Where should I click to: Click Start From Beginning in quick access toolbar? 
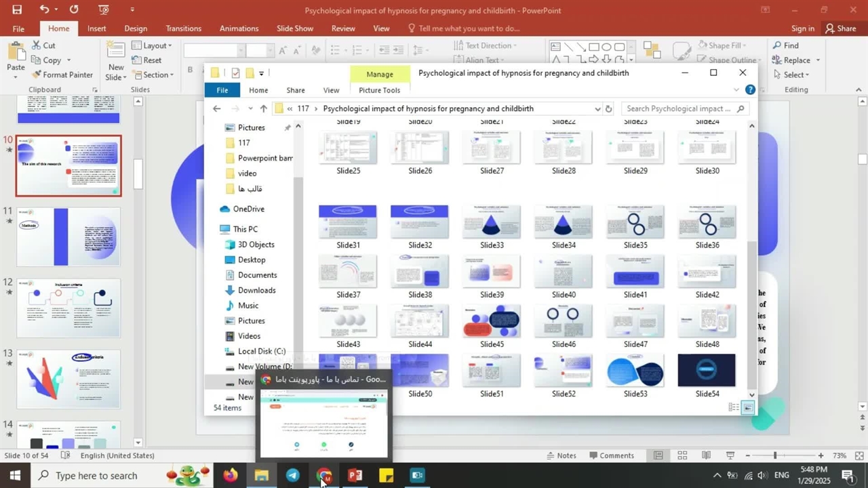coord(103,9)
